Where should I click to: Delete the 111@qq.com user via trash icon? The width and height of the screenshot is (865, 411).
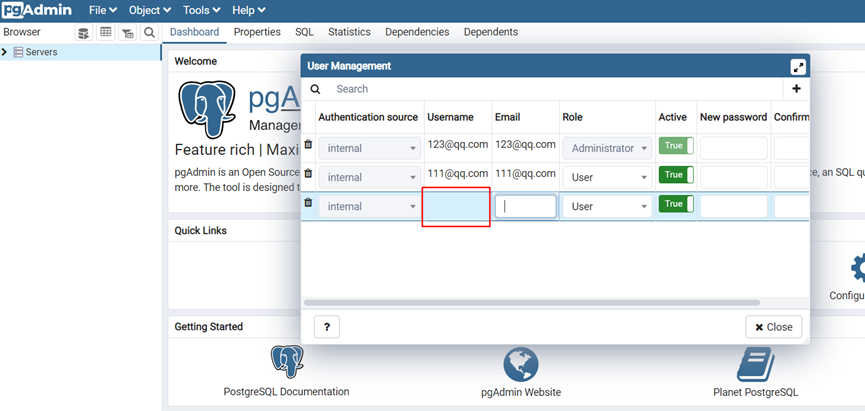[x=308, y=173]
